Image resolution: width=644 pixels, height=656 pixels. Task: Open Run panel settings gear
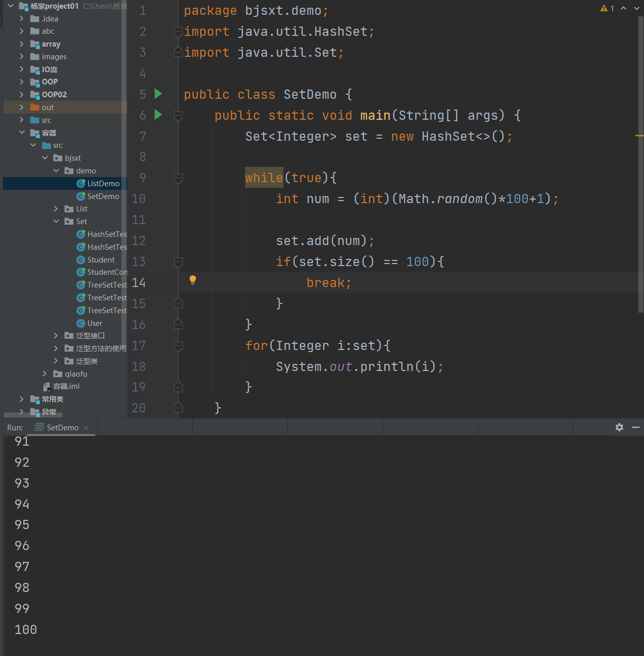(x=619, y=427)
